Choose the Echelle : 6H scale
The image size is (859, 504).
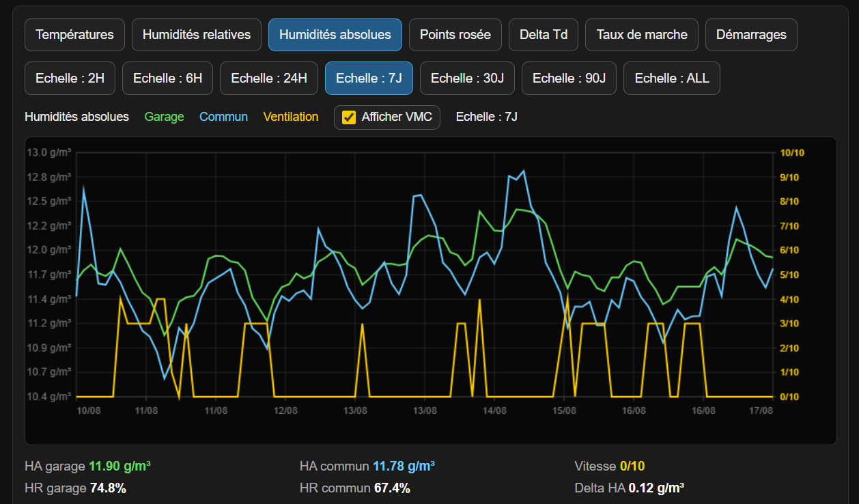(168, 79)
